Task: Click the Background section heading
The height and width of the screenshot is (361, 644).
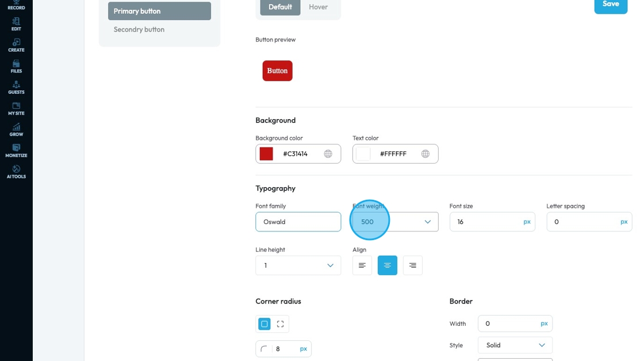Action: 275,120
